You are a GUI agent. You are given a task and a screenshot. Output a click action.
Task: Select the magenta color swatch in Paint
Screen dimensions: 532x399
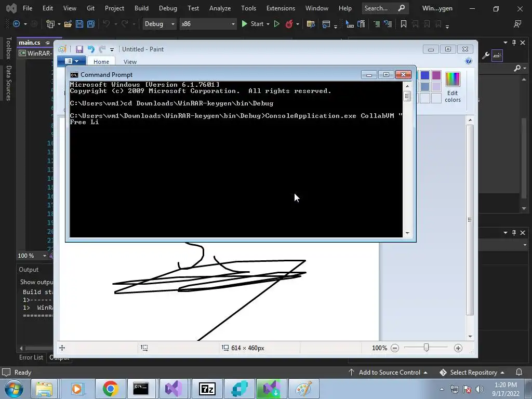pos(436,75)
